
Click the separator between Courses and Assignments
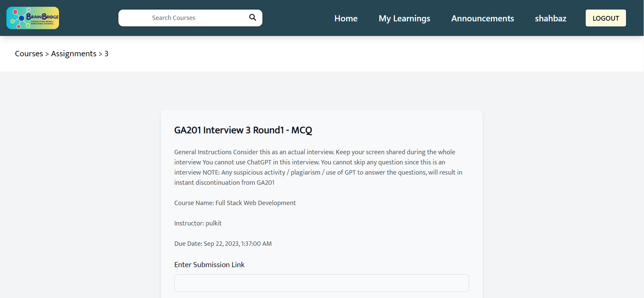point(47,54)
